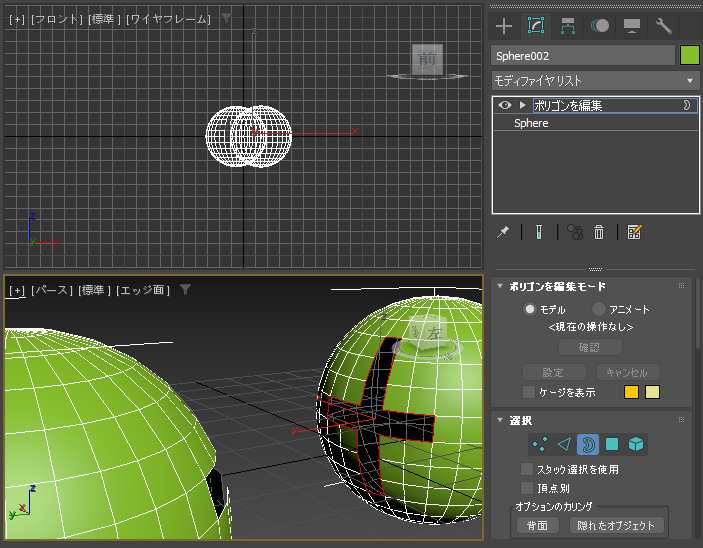Edit the Sphere002 object name field
Viewport: 703px width, 548px height.
(583, 56)
